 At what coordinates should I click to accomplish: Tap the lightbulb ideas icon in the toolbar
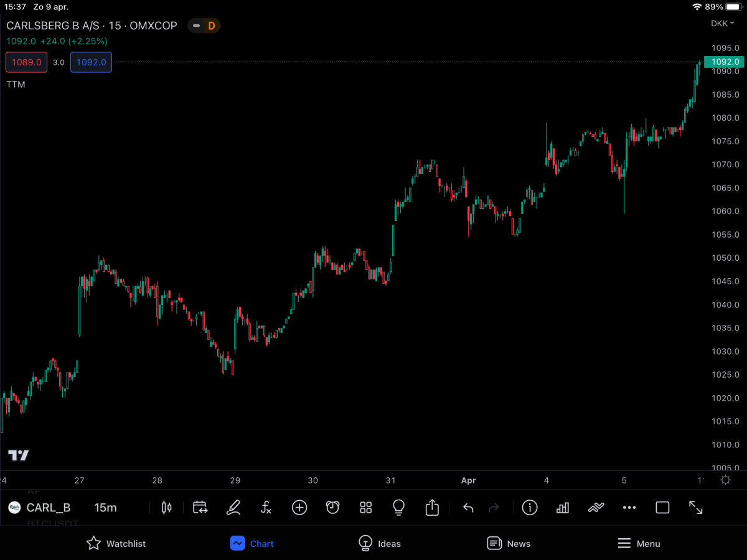click(399, 508)
